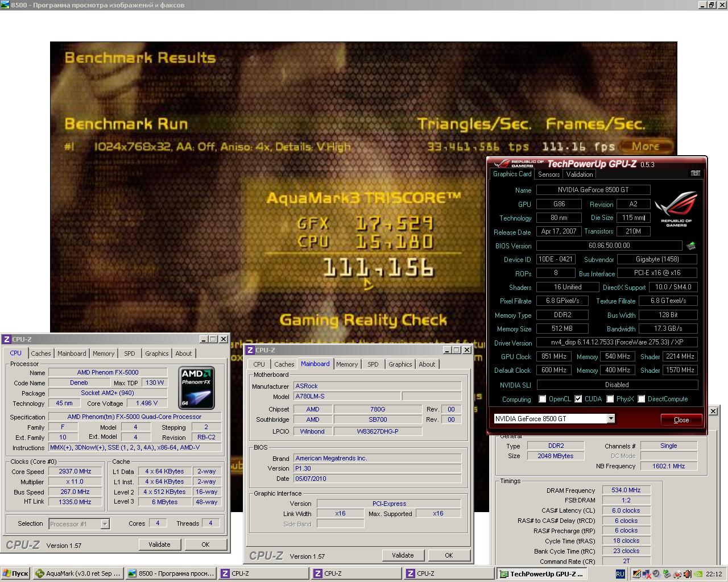Click the image viewer title bar icon
The width and height of the screenshot is (728, 582).
click(x=5, y=5)
